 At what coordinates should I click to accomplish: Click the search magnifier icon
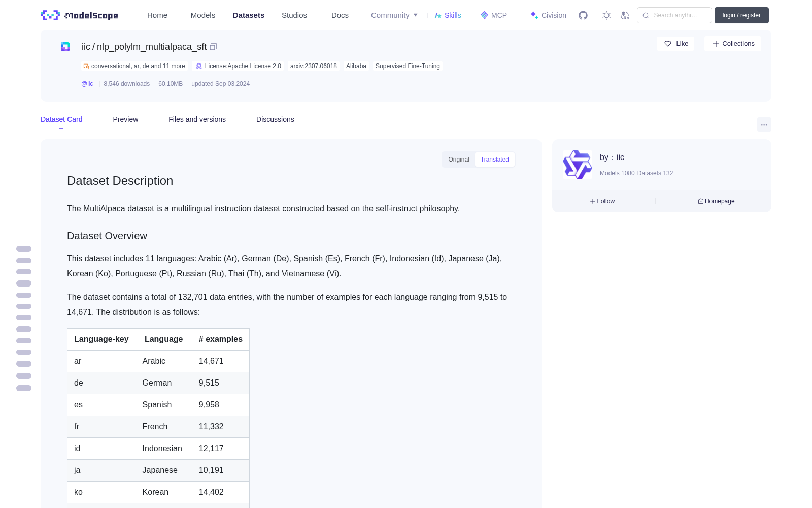click(x=646, y=15)
